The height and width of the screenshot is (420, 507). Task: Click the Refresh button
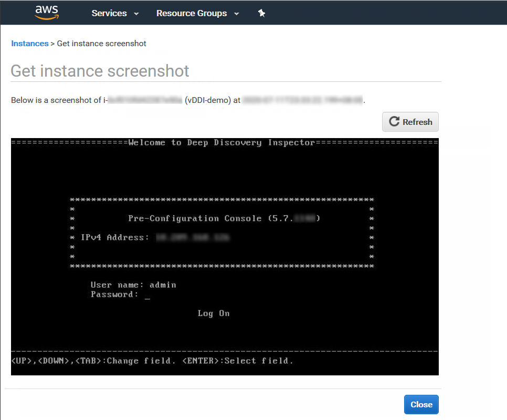(410, 121)
